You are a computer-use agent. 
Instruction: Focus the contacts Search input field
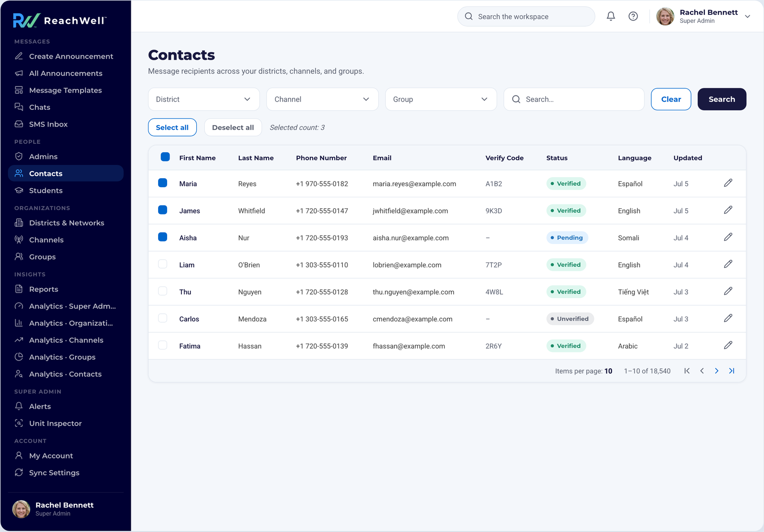(574, 99)
